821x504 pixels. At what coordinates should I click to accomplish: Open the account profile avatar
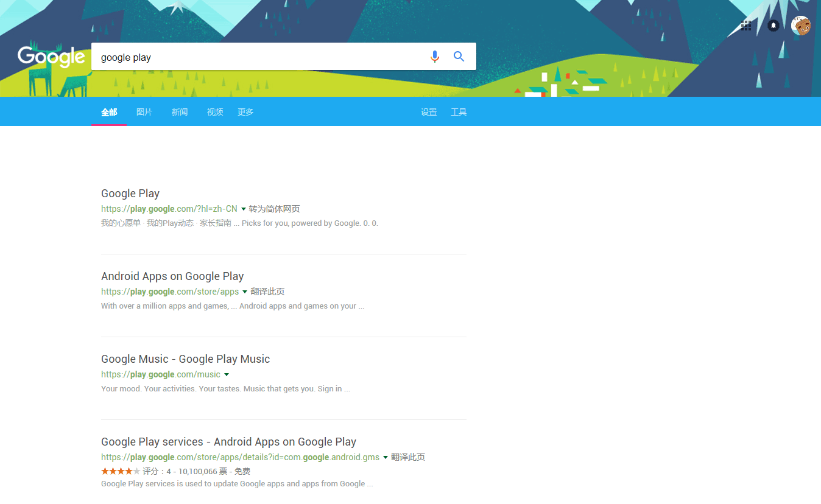801,26
